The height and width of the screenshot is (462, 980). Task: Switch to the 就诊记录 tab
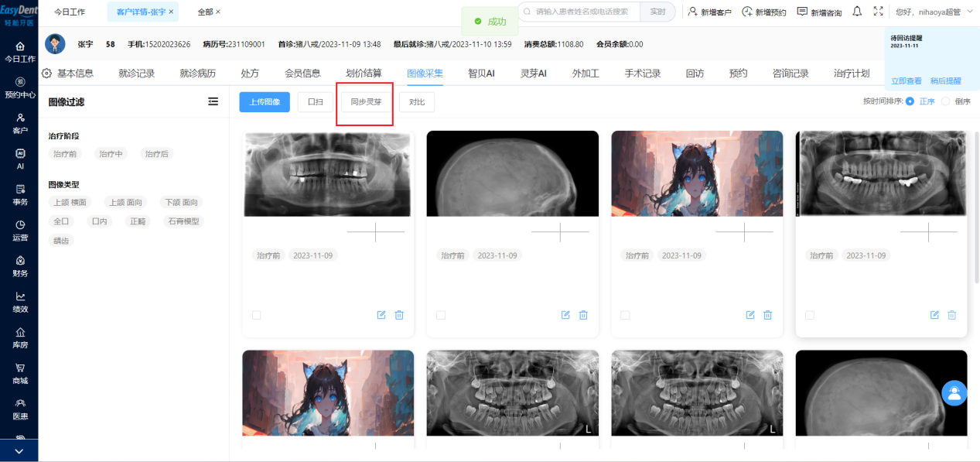[x=137, y=74]
